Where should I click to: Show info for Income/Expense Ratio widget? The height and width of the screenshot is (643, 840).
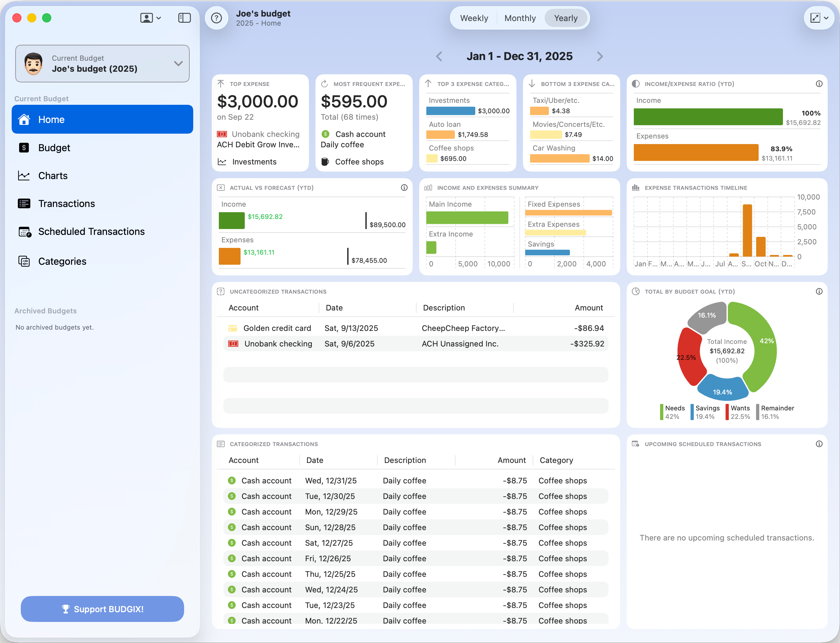(x=819, y=83)
